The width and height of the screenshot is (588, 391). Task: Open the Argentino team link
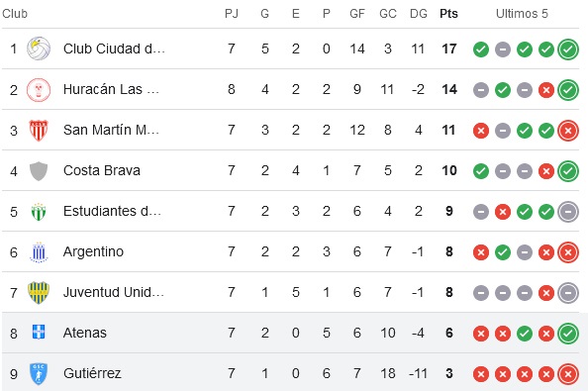pos(93,251)
